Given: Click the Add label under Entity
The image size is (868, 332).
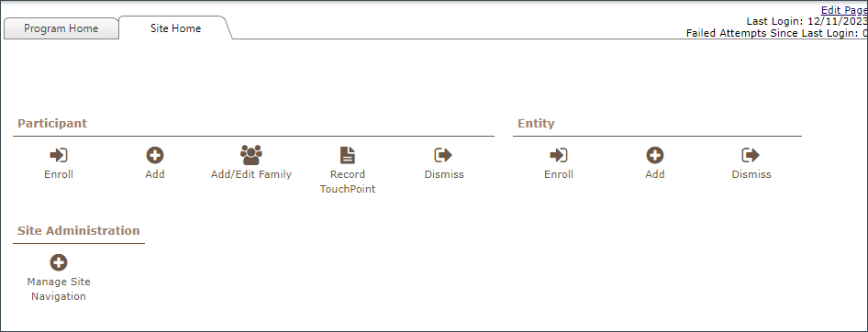Looking at the screenshot, I should (655, 174).
